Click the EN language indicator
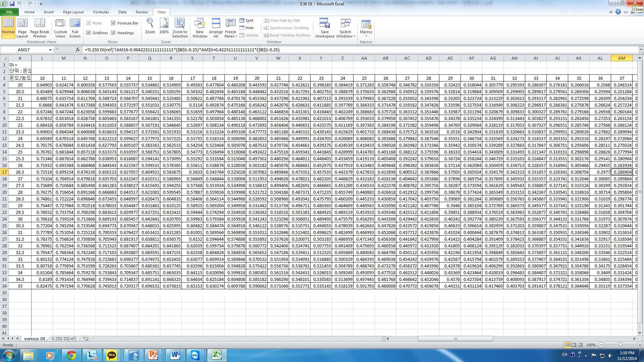The height and width of the screenshot is (362, 644). click(565, 355)
